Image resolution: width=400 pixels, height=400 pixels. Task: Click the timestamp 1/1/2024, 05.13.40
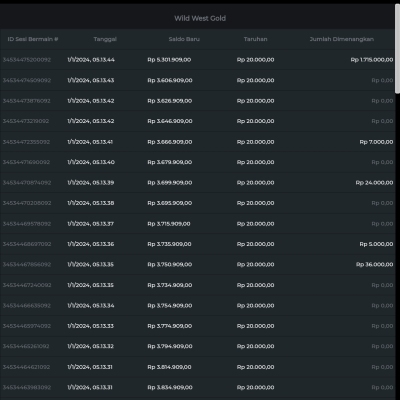coord(91,162)
